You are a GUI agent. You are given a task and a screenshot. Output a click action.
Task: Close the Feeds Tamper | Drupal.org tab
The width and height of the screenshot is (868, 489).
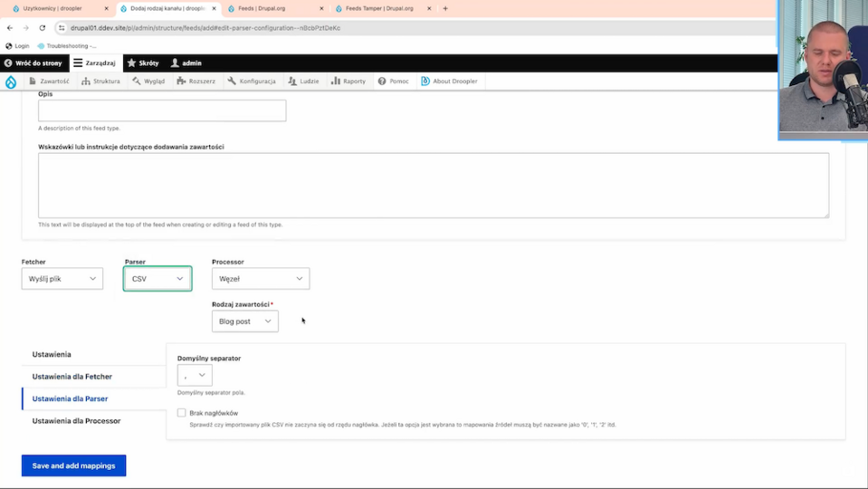[428, 8]
